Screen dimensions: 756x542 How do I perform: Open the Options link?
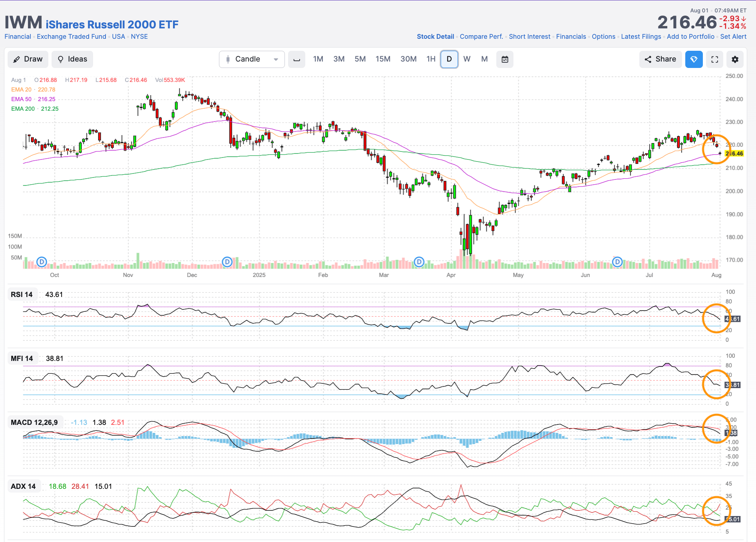[x=603, y=36]
